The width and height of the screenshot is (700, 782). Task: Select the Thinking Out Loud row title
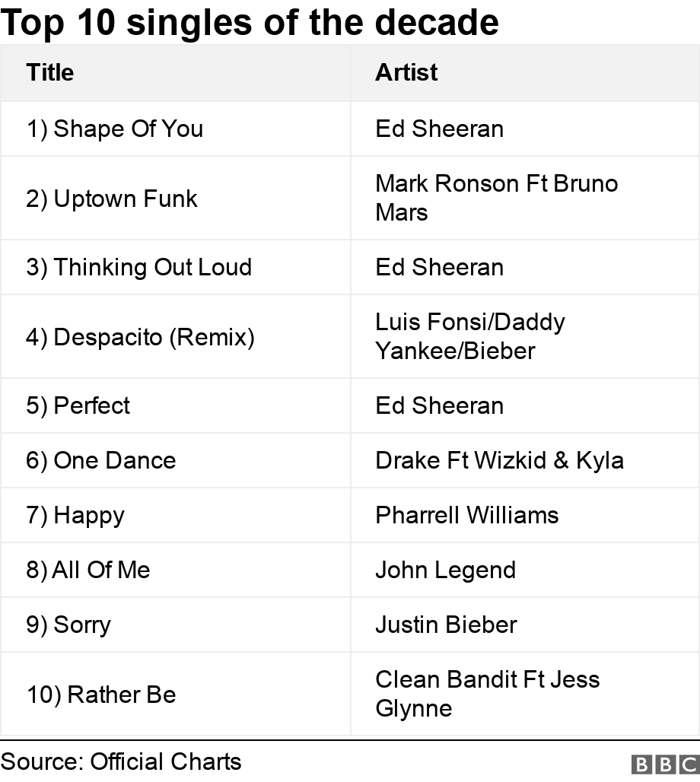pos(139,267)
